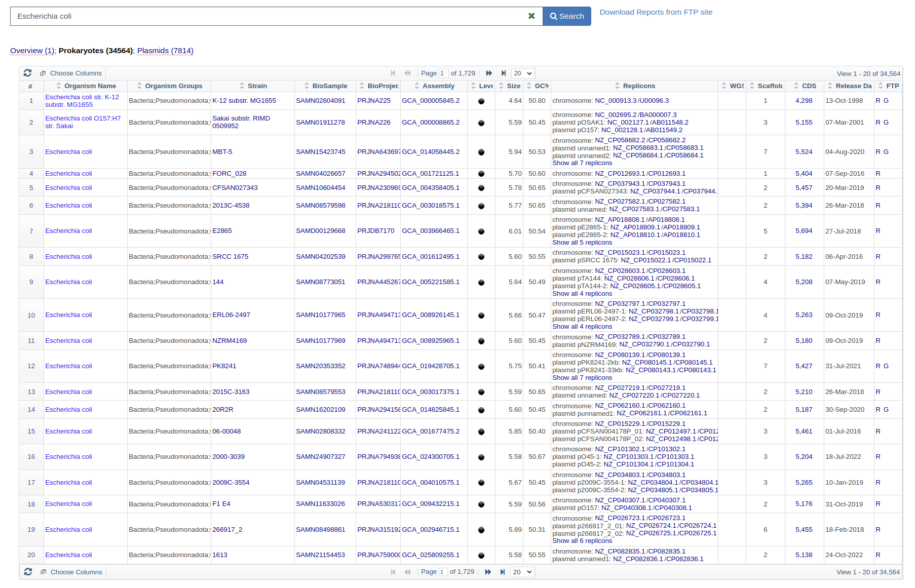
Task: Expand Show all 4 replicons for ERL06-2497
Action: 582,327
